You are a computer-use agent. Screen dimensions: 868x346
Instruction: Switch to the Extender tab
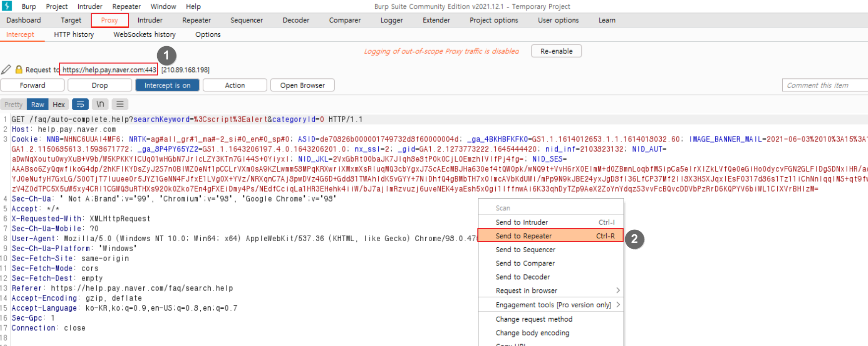[x=436, y=20]
